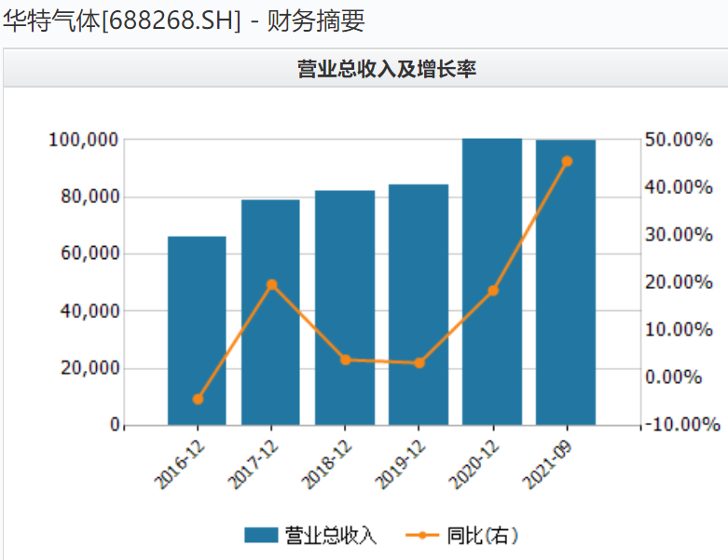Click the blue 营业总收入 legend swatch
This screenshot has width=728, height=560.
[261, 535]
